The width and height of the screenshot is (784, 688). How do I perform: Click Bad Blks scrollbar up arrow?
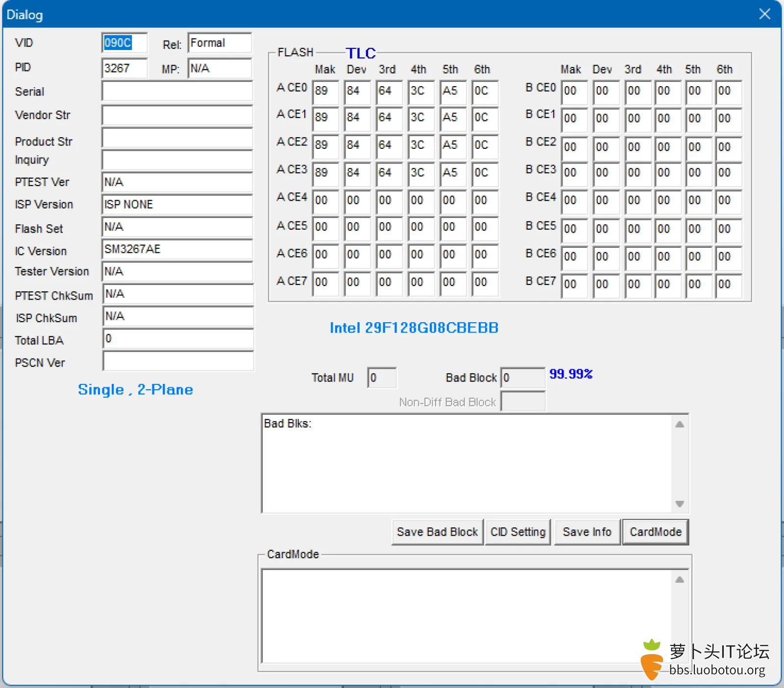[680, 425]
